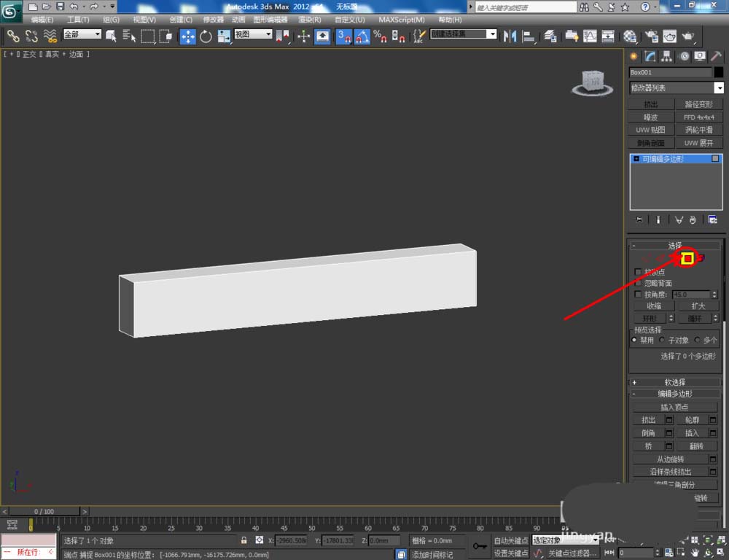The width and height of the screenshot is (729, 560).
Task: Open the 渲染(R) menu
Action: point(310,20)
